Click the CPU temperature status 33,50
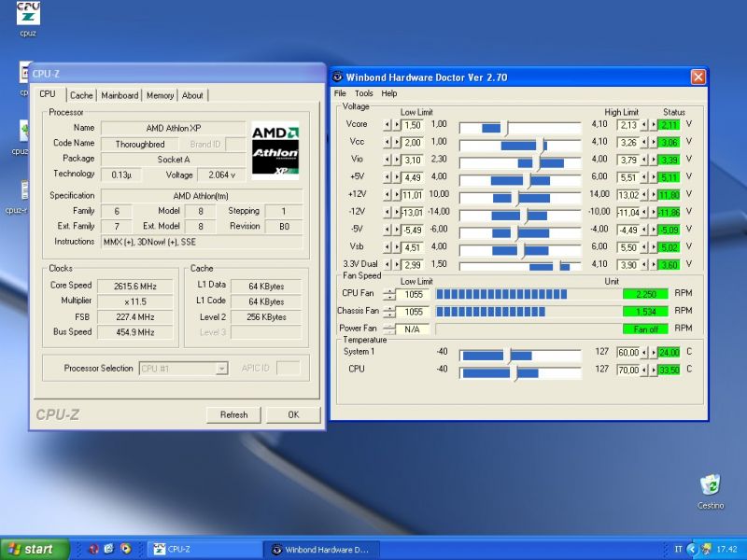This screenshot has width=747, height=560. point(669,370)
